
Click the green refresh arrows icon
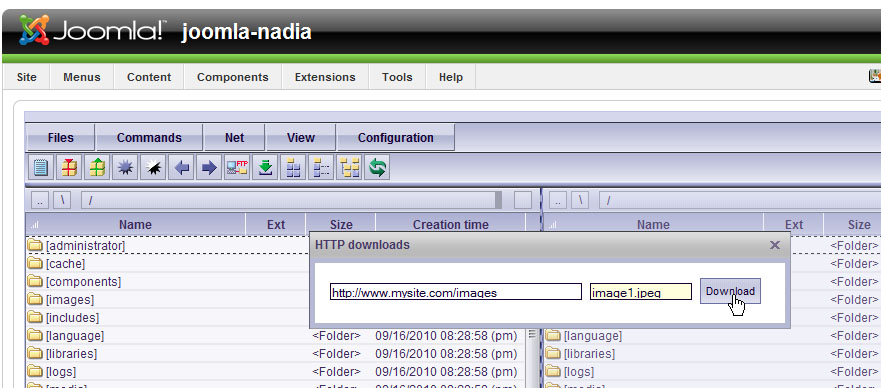[x=377, y=167]
